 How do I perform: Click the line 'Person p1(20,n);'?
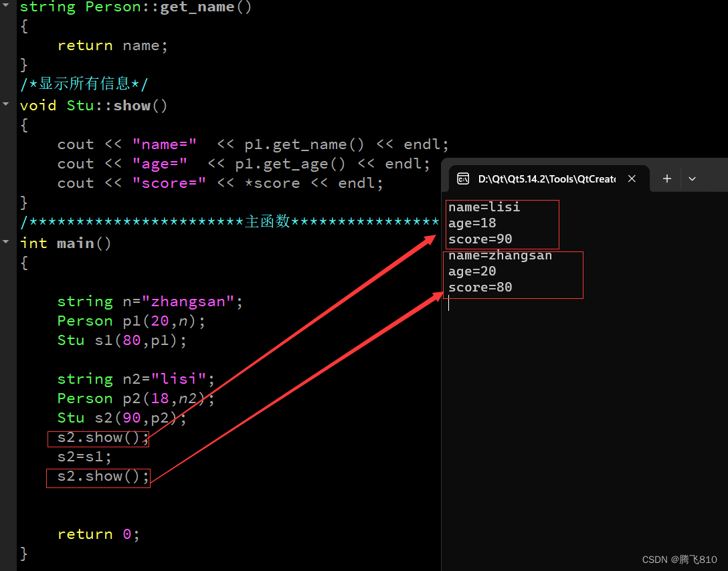(x=131, y=321)
